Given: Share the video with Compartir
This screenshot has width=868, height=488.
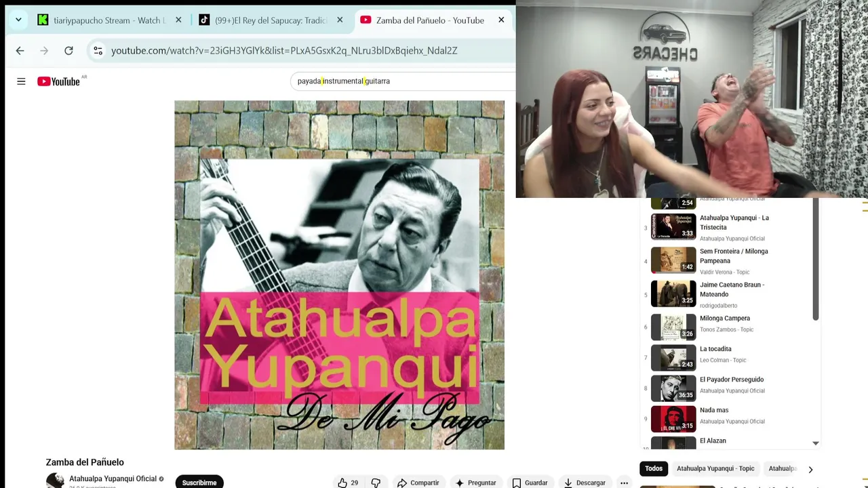Looking at the screenshot, I should point(418,483).
